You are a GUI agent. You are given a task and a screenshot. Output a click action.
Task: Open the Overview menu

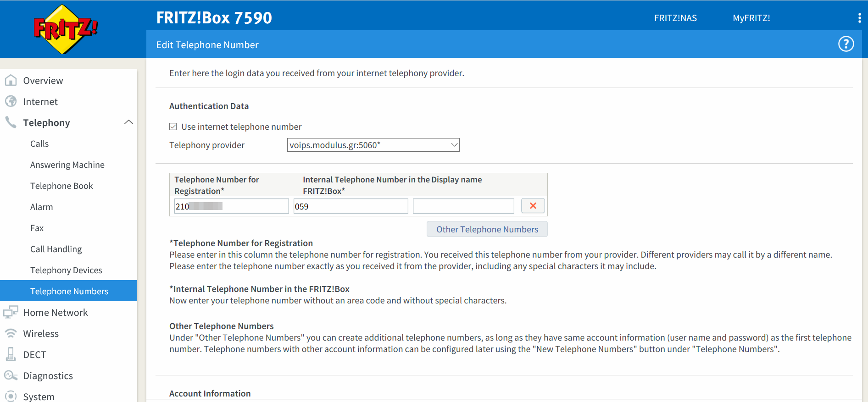pyautogui.click(x=43, y=81)
